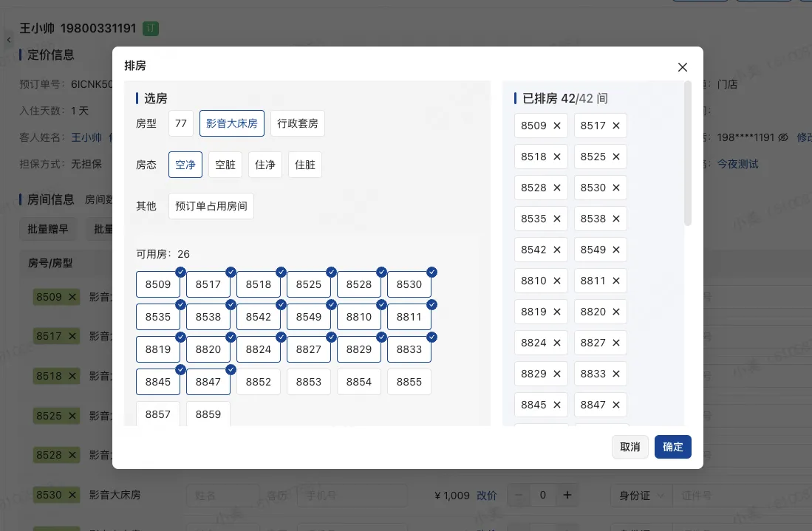Delete 8530 tag in background room table
This screenshot has height=531, width=812.
click(x=72, y=496)
